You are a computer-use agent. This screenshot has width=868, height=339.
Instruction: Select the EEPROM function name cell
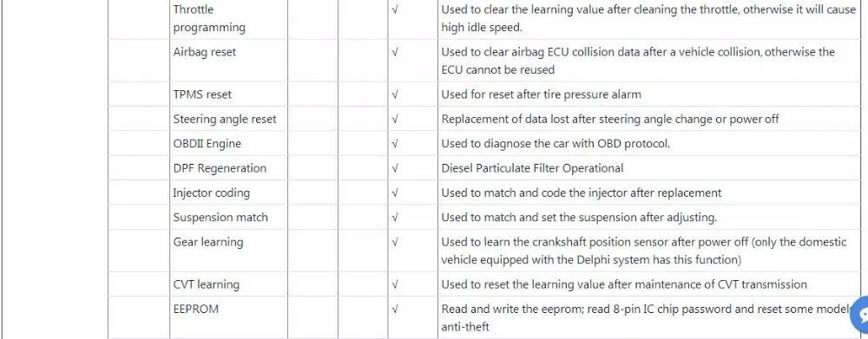(x=228, y=316)
